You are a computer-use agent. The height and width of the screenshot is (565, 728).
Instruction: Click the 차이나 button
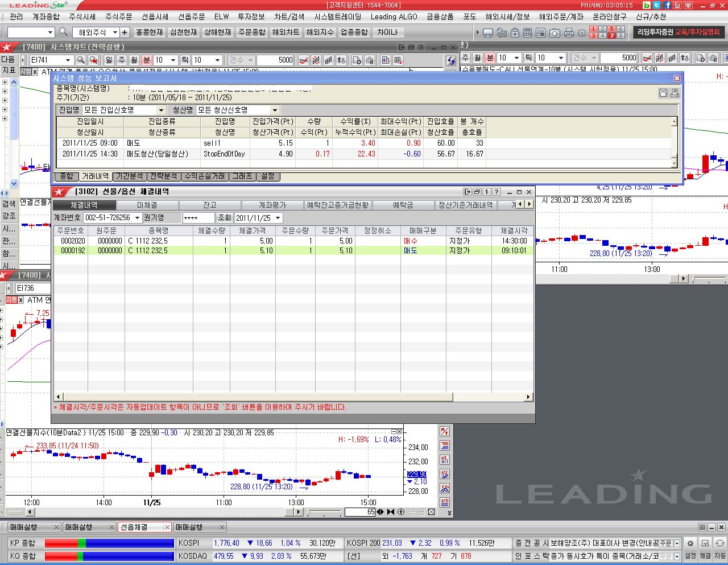388,32
